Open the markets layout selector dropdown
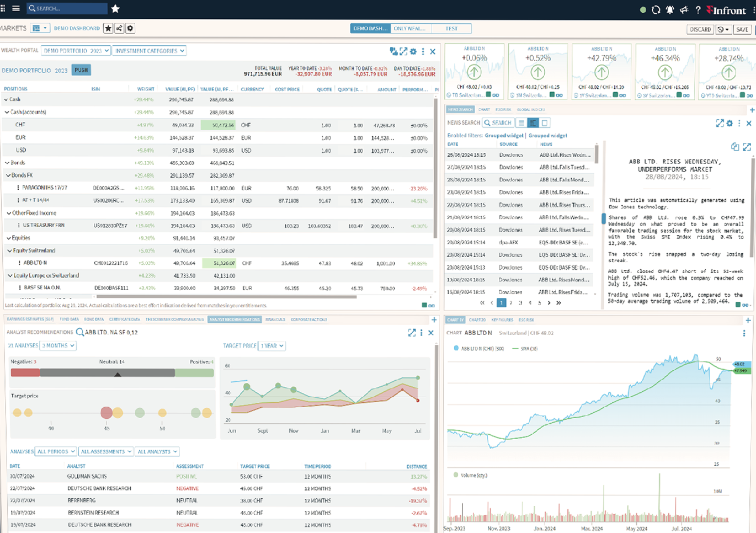 point(40,28)
